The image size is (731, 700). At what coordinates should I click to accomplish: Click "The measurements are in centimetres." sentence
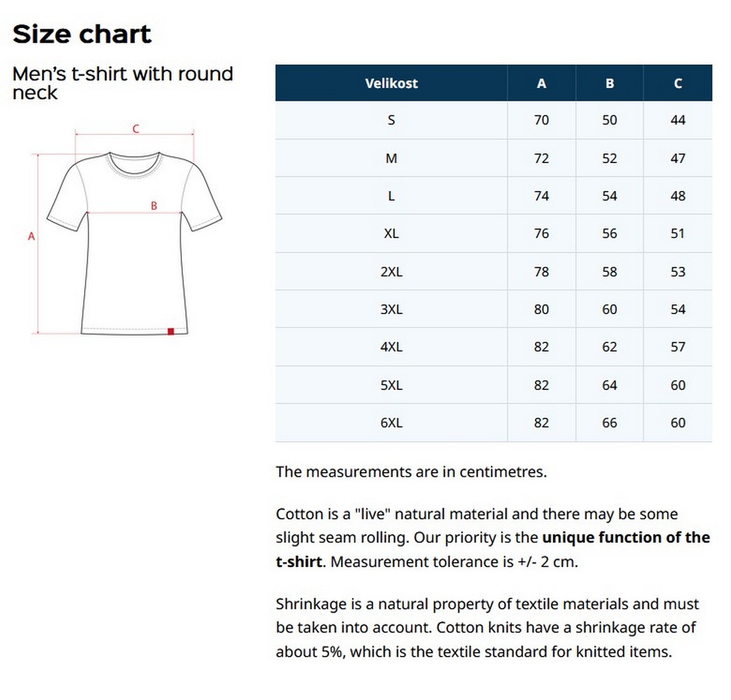(411, 472)
